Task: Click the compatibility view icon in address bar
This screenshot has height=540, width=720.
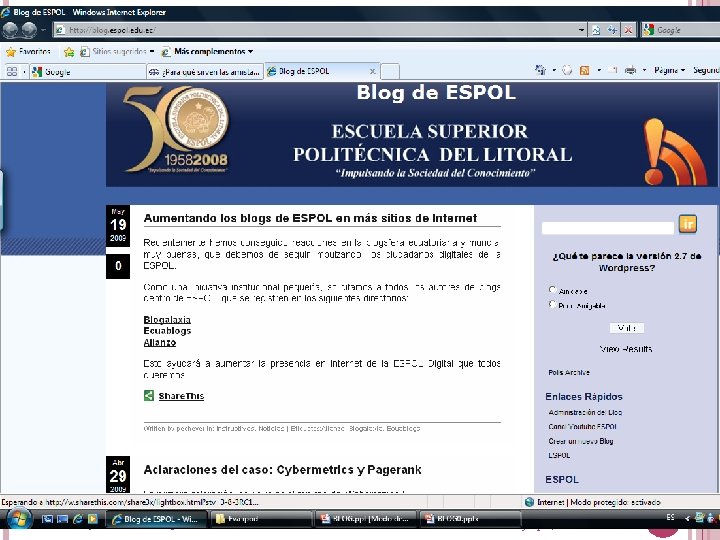Action: (596, 30)
